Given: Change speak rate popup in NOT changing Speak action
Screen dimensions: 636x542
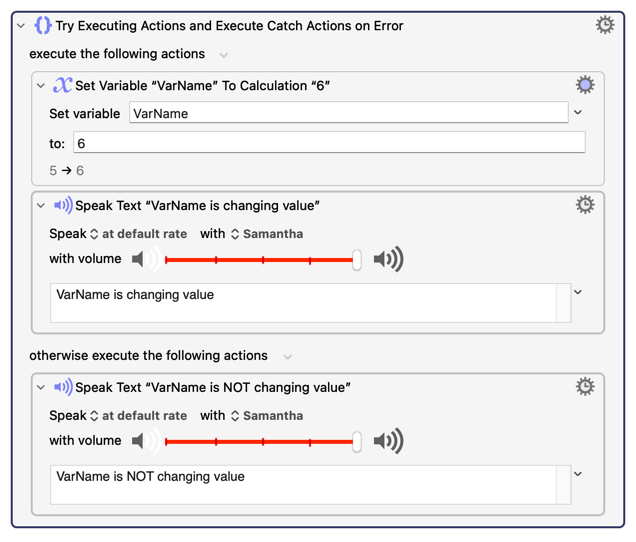Looking at the screenshot, I should pos(139,416).
